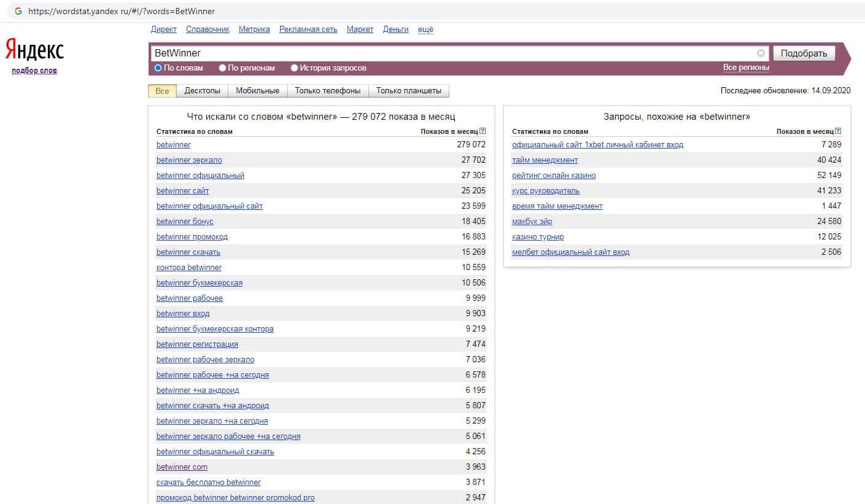Image resolution: width=865 pixels, height=504 pixels.
Task: Click the Yandex logo
Action: [34, 50]
